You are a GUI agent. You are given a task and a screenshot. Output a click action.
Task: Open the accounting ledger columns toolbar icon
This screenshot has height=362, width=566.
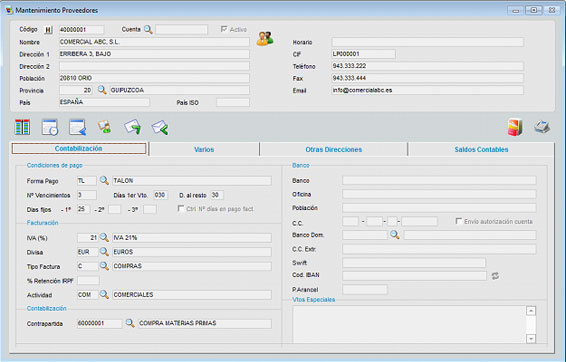pos(22,127)
